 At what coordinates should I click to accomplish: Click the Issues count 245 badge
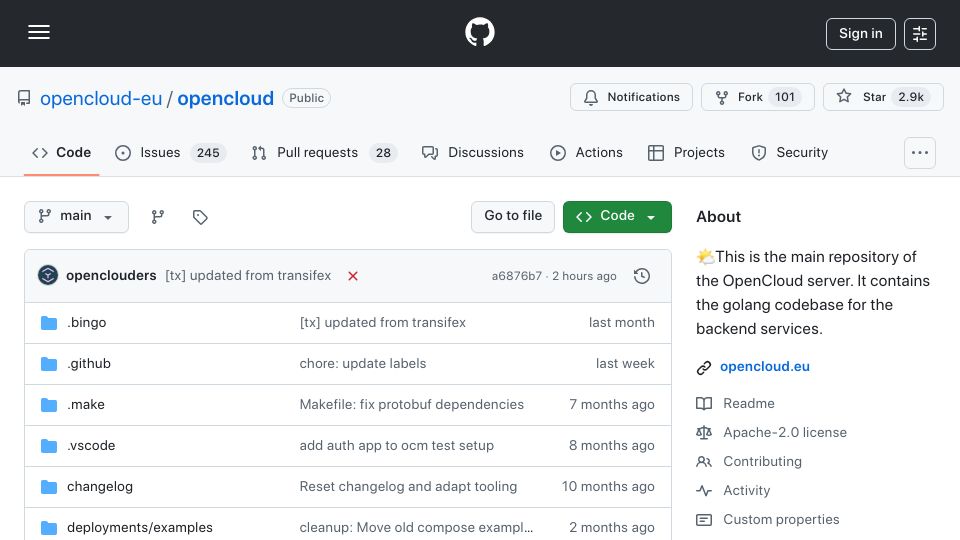point(208,153)
